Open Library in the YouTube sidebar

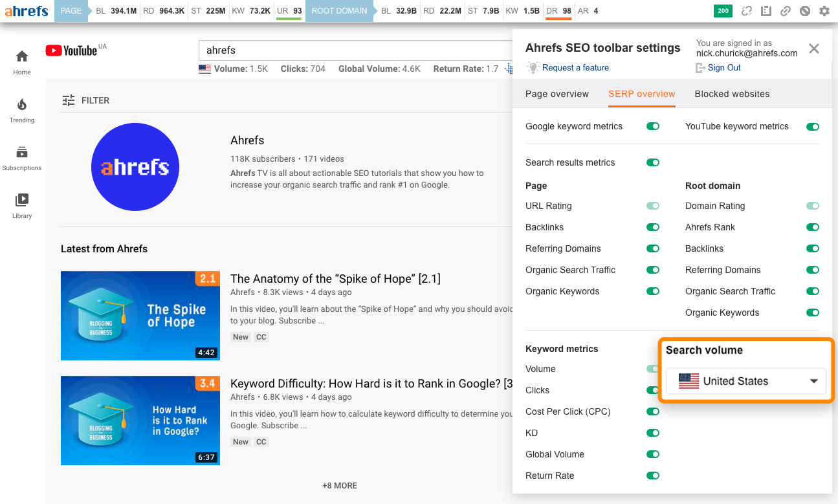point(22,206)
